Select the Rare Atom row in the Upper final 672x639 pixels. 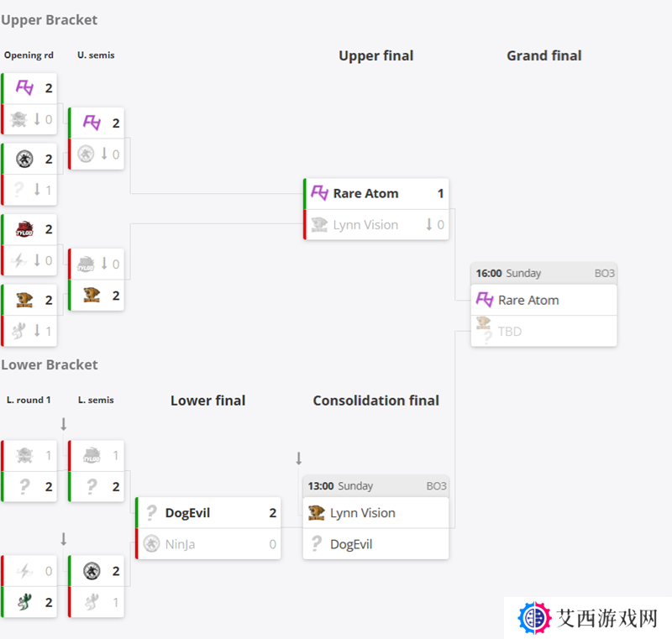[x=375, y=194]
